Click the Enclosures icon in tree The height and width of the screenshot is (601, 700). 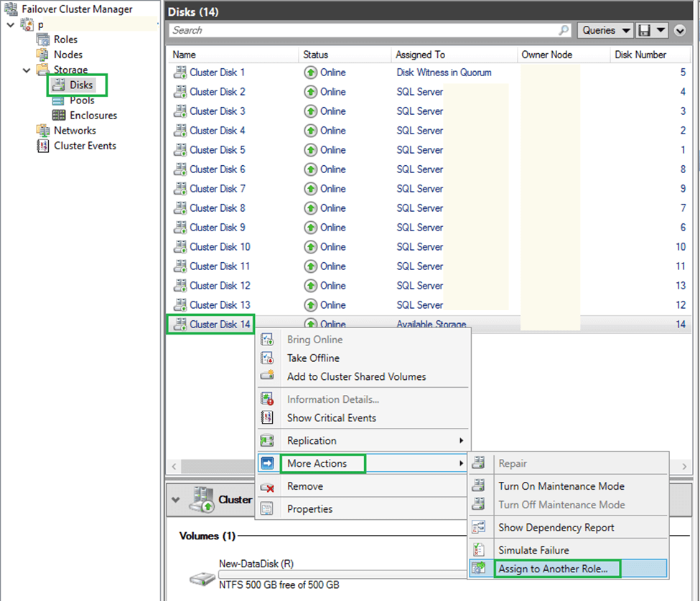[58, 115]
